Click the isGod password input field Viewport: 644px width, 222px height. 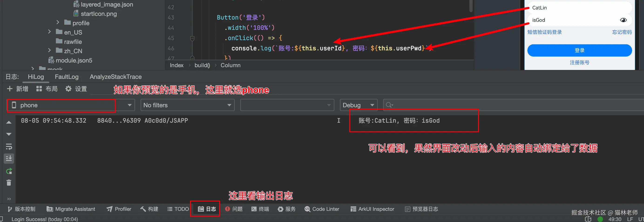coord(580,20)
